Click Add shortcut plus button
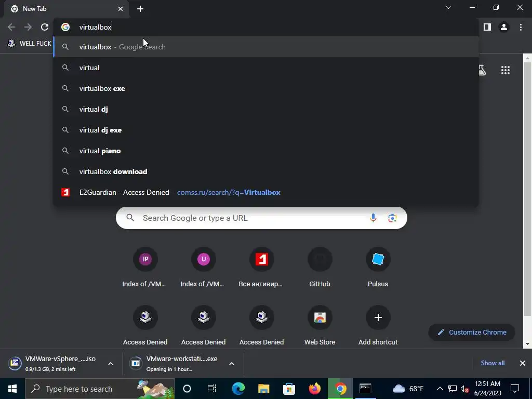The height and width of the screenshot is (399, 532). coord(378,317)
